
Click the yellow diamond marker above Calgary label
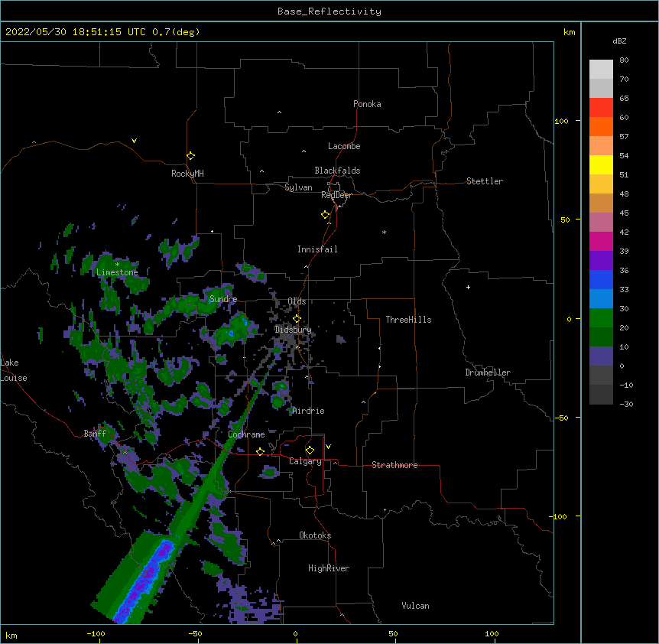(310, 450)
